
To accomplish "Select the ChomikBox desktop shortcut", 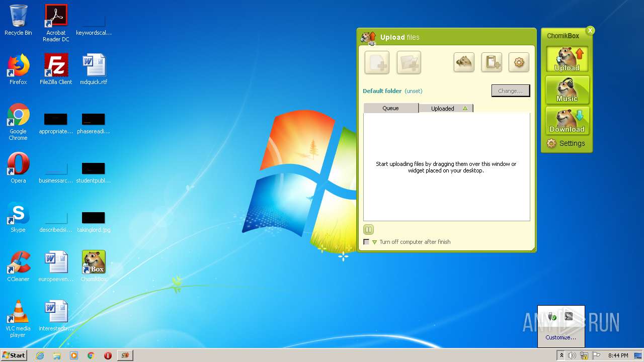I will 94,266.
